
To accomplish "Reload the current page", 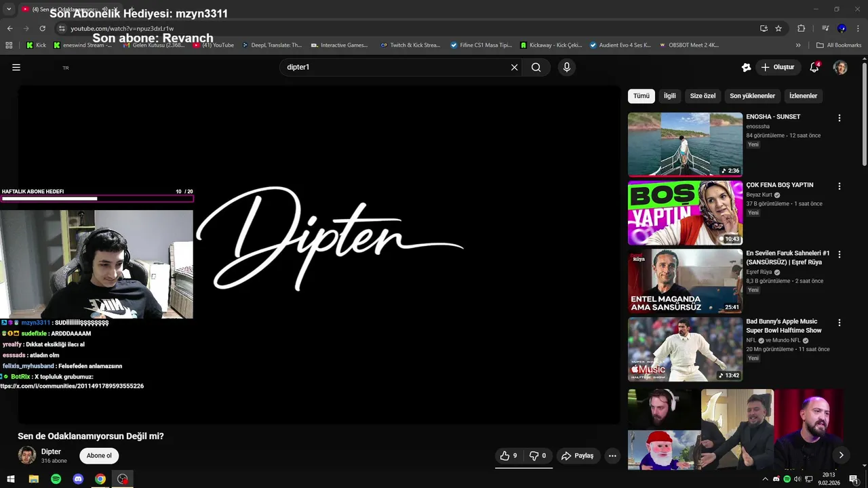I will click(x=42, y=28).
